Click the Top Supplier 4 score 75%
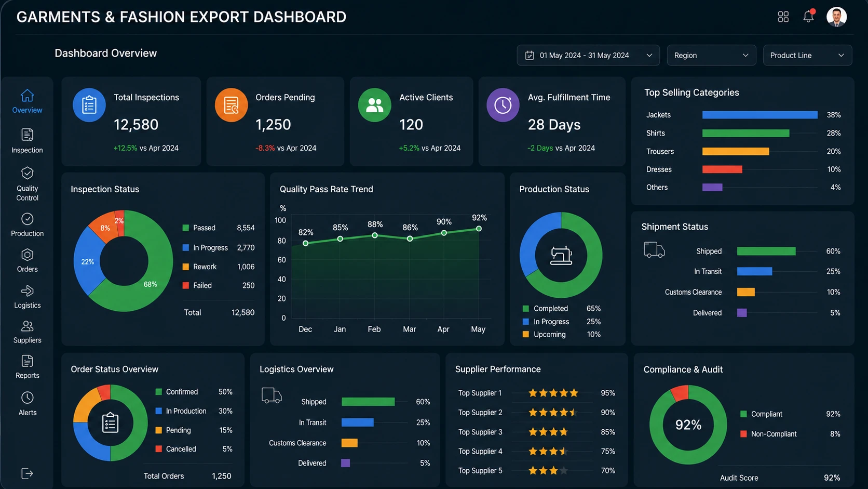The width and height of the screenshot is (868, 489). coord(608,451)
